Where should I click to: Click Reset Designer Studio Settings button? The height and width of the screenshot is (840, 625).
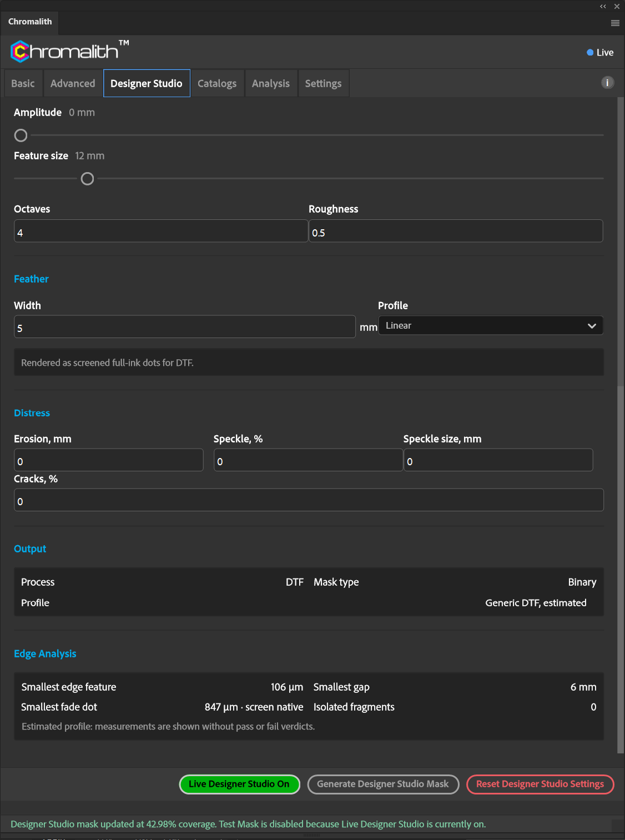540,784
